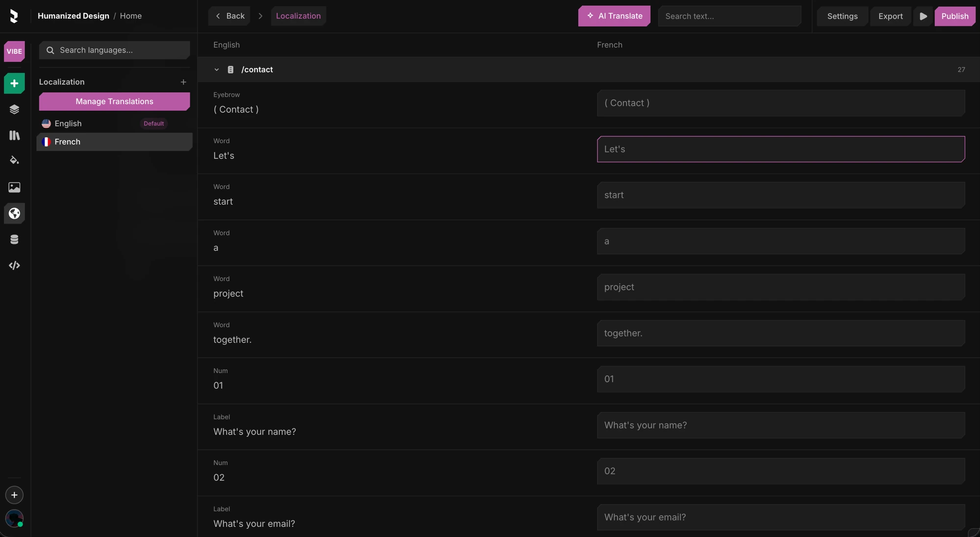Image resolution: width=980 pixels, height=537 pixels.
Task: Open the Layers panel icon
Action: 14,109
